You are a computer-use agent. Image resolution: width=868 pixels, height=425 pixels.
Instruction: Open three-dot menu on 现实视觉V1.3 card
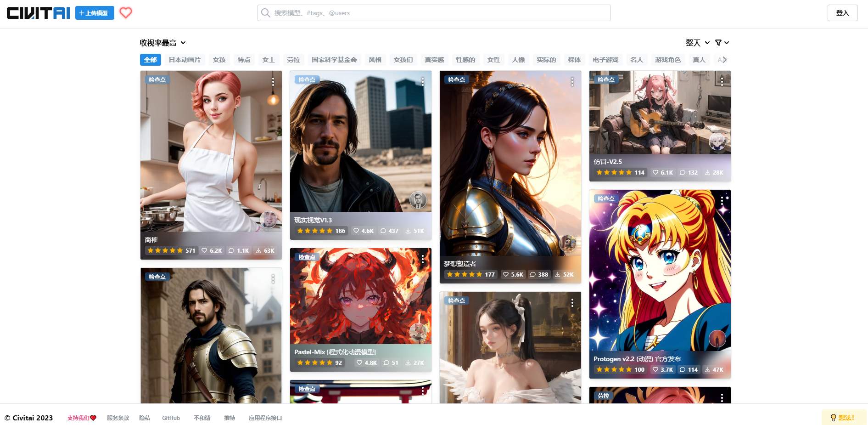click(423, 81)
